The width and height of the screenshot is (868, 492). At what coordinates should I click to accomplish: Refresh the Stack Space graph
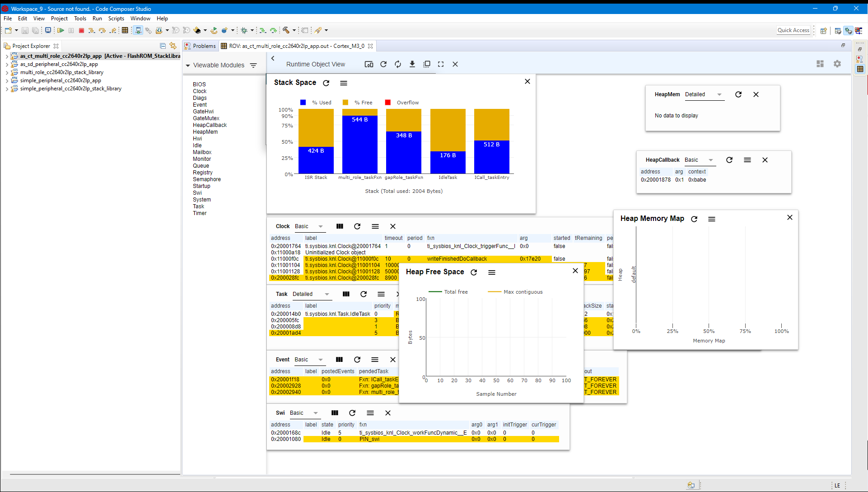(326, 83)
